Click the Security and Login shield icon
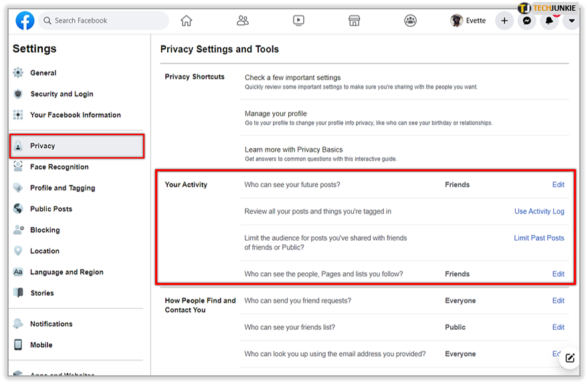Screen dimensions: 588x384 point(18,94)
